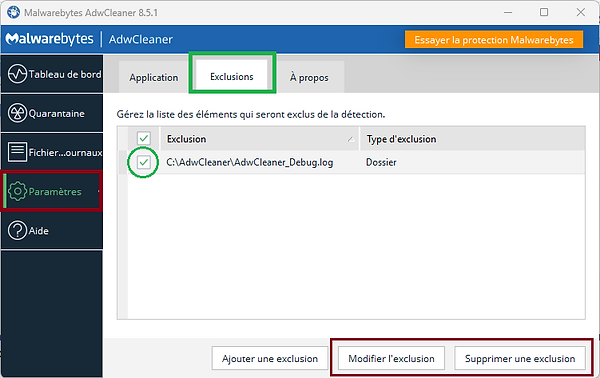Click Ajouter une exclusion button
This screenshot has width=600, height=378.
270,358
